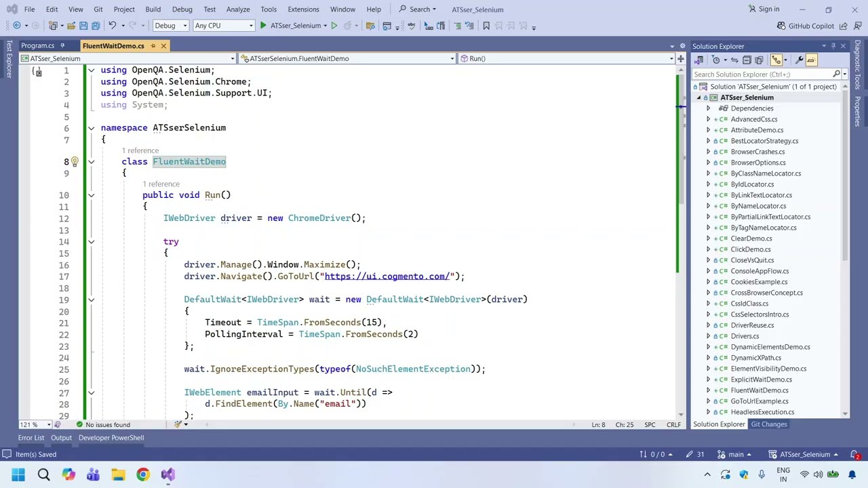Click Start Without Debugging outline arrow
This screenshot has height=488, width=868.
click(334, 26)
